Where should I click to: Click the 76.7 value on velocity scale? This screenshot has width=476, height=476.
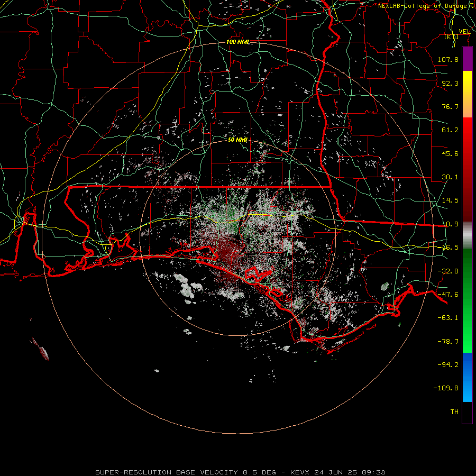450,106
